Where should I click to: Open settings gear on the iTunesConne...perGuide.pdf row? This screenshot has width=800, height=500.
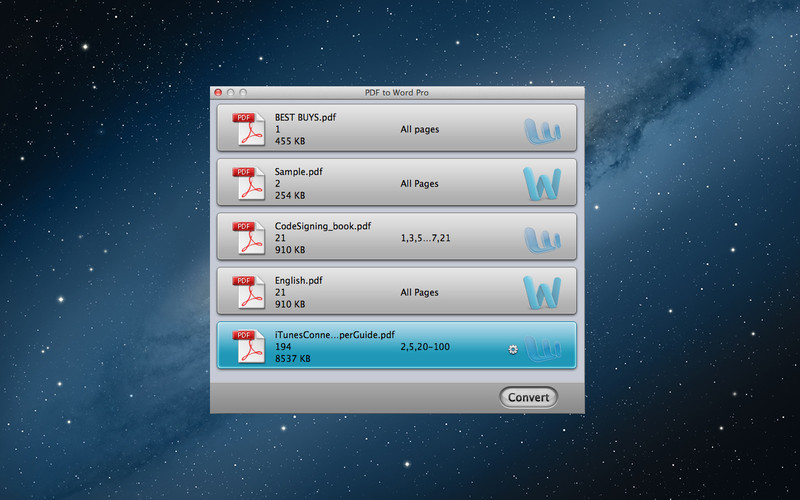pyautogui.click(x=513, y=349)
